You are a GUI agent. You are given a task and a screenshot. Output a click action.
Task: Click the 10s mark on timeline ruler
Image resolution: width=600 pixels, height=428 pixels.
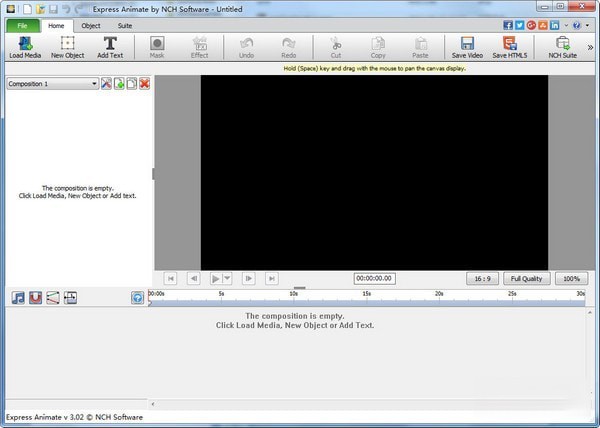(x=293, y=295)
